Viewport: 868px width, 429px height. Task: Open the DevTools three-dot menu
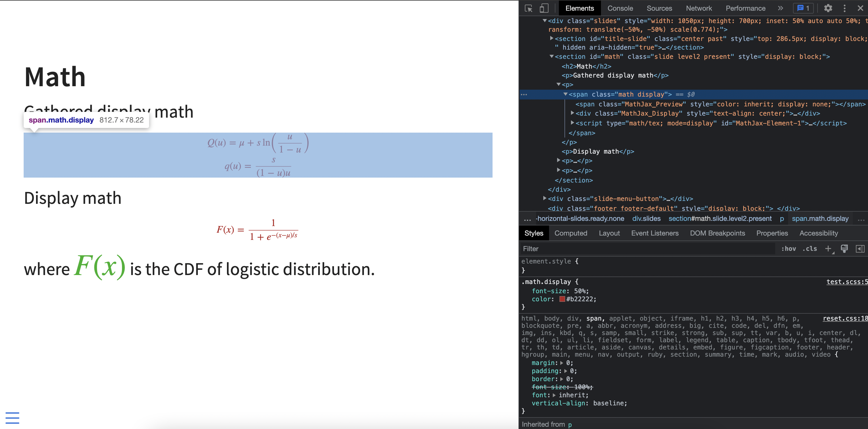pyautogui.click(x=844, y=8)
